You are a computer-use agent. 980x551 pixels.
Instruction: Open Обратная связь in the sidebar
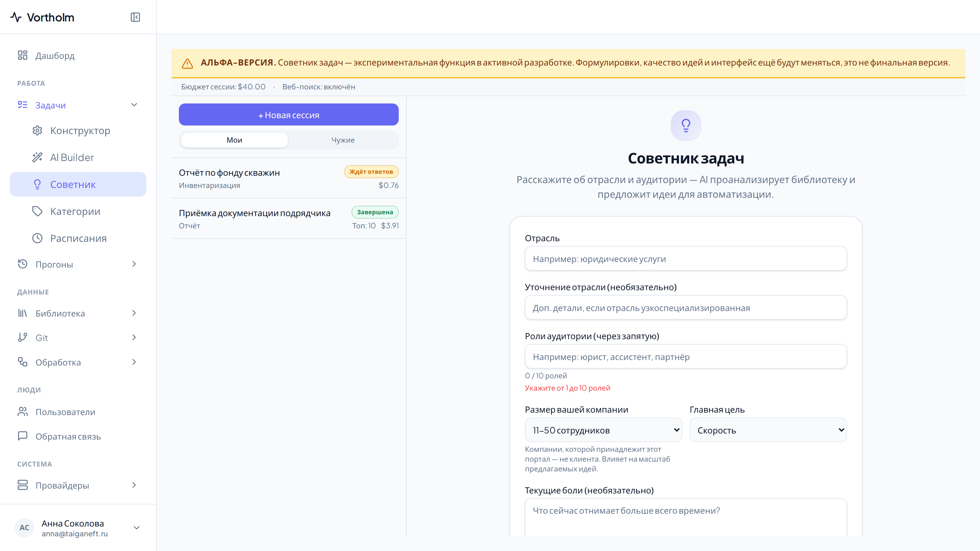click(x=78, y=436)
